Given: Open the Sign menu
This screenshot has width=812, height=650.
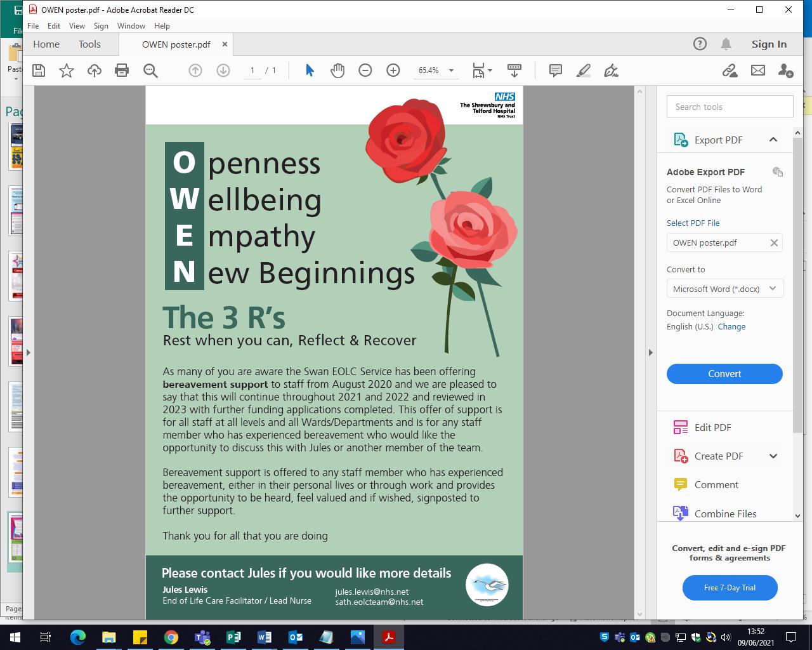Looking at the screenshot, I should coord(101,26).
